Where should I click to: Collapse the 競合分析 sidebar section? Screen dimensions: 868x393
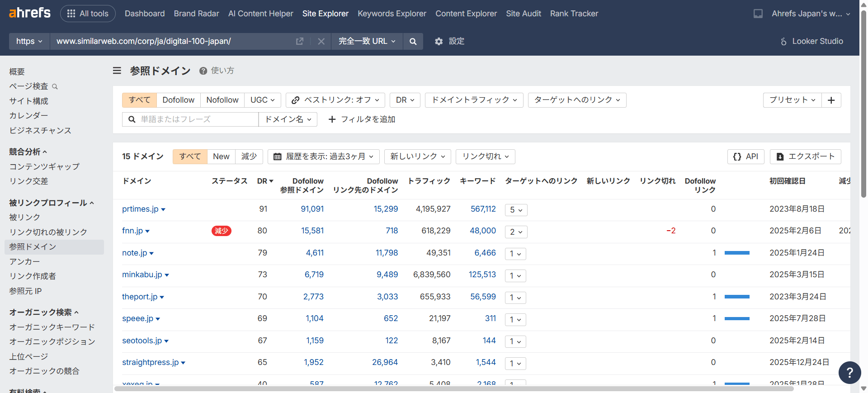[x=28, y=152]
